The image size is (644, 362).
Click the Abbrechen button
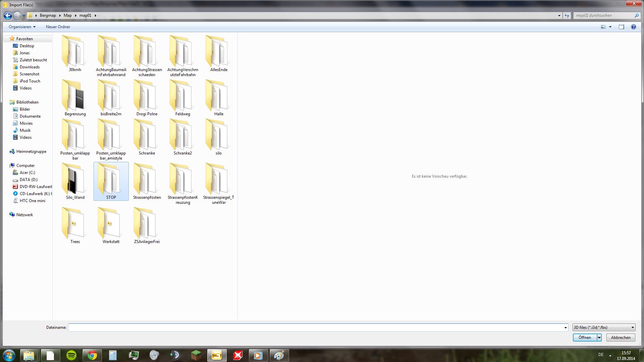(621, 338)
